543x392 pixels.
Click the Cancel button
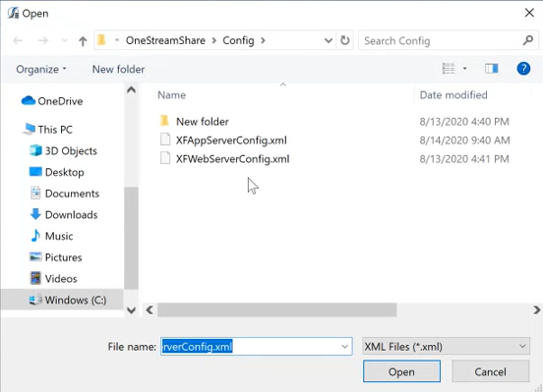[490, 371]
